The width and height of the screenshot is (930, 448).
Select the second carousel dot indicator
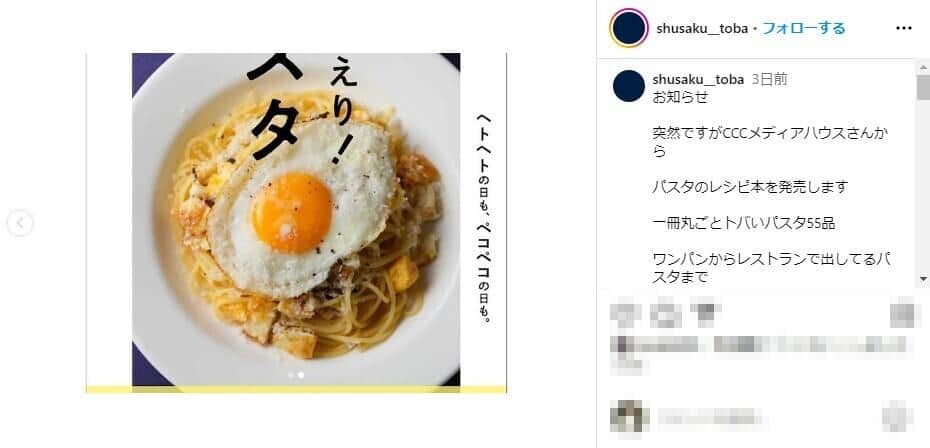pyautogui.click(x=301, y=375)
